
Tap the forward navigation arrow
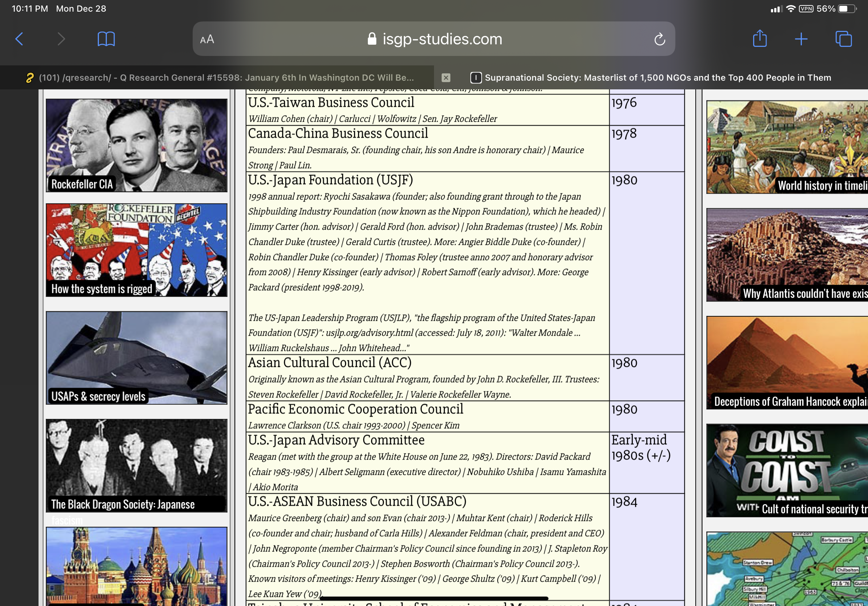[61, 39]
